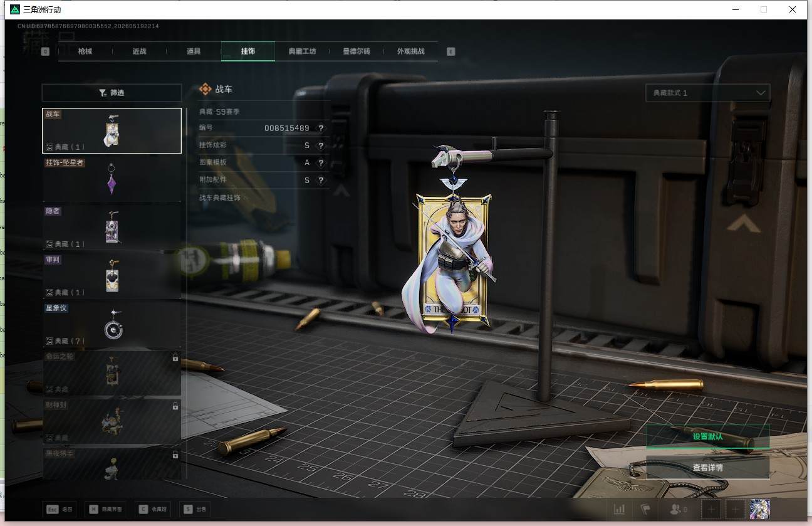Pick the 审判 charm card
Viewport: 812px width, 526px height.
tap(112, 276)
